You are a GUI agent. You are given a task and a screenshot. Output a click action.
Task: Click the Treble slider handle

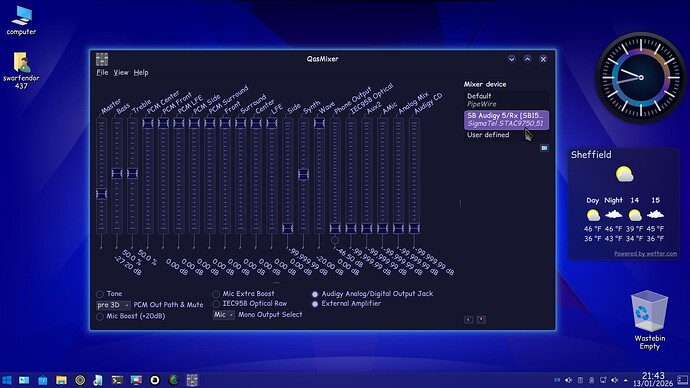click(x=132, y=173)
